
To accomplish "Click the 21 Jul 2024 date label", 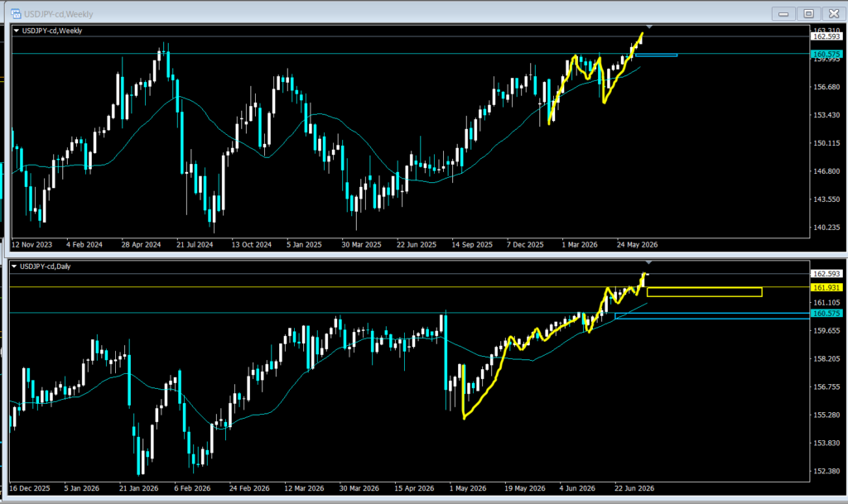I will pyautogui.click(x=195, y=245).
